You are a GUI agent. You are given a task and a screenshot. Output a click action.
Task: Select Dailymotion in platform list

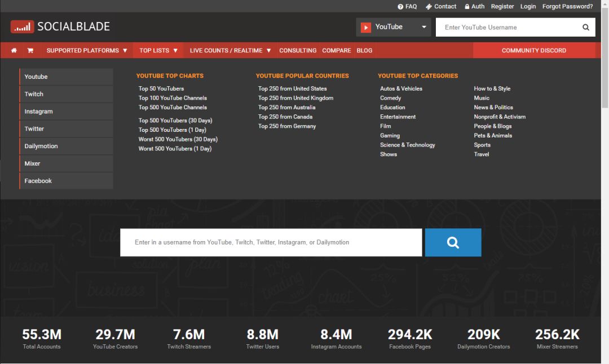[67, 147]
